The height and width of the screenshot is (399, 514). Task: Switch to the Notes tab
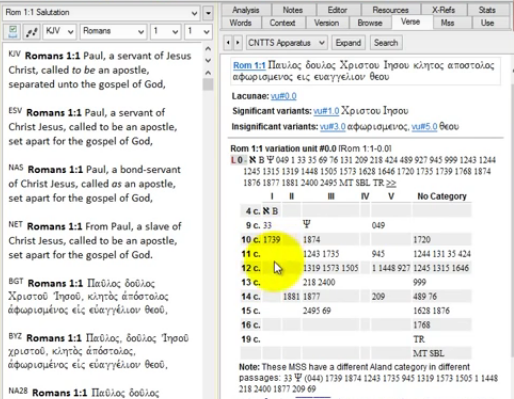[293, 10]
